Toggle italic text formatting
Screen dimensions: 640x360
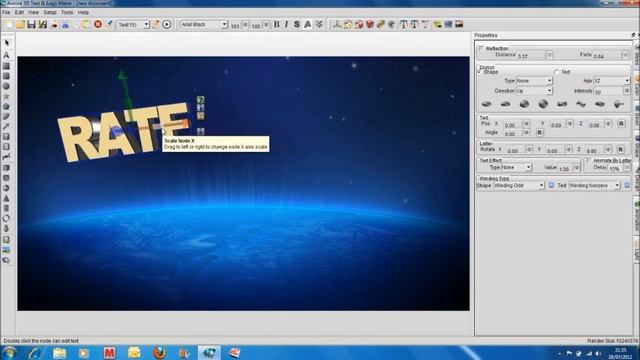287,24
